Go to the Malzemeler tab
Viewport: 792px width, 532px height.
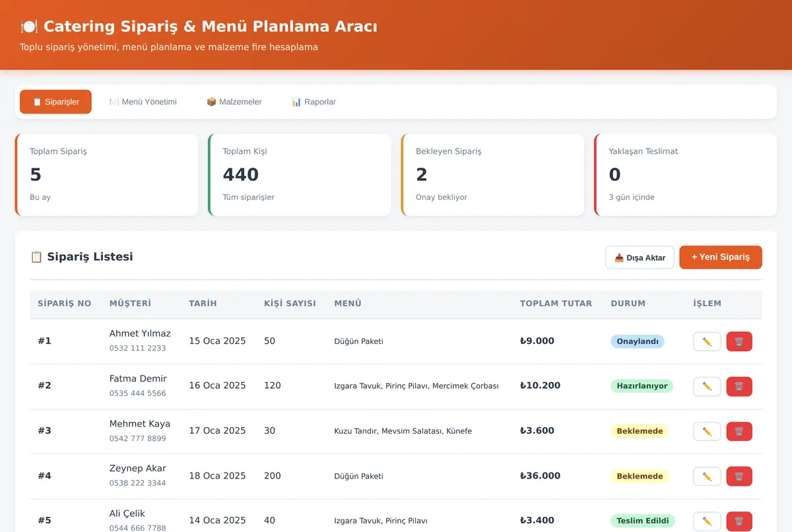[x=234, y=102]
